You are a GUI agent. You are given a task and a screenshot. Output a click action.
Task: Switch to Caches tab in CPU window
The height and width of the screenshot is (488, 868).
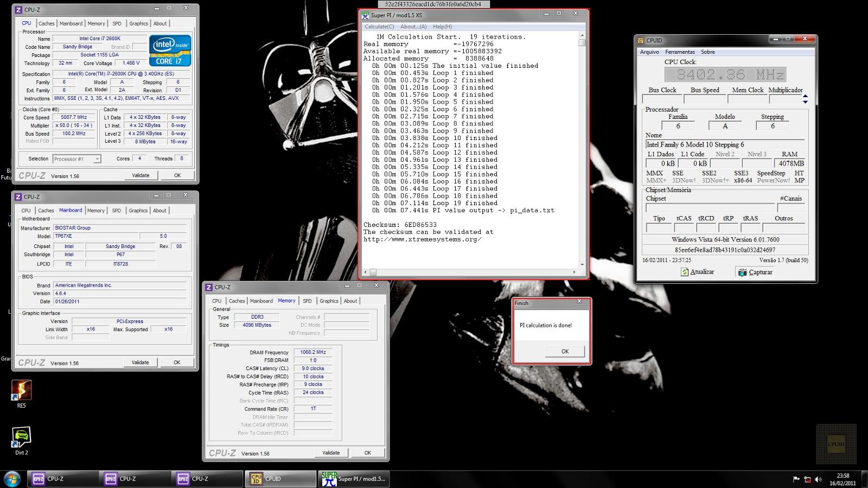[46, 23]
